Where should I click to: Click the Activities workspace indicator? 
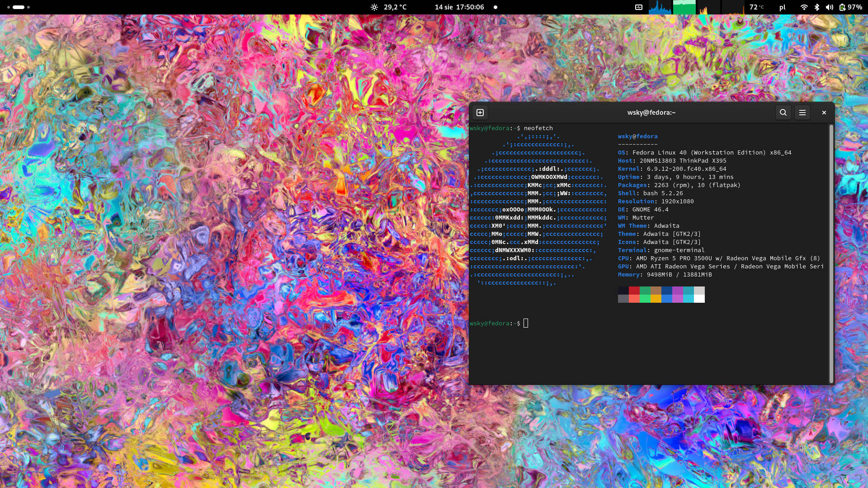pos(19,7)
